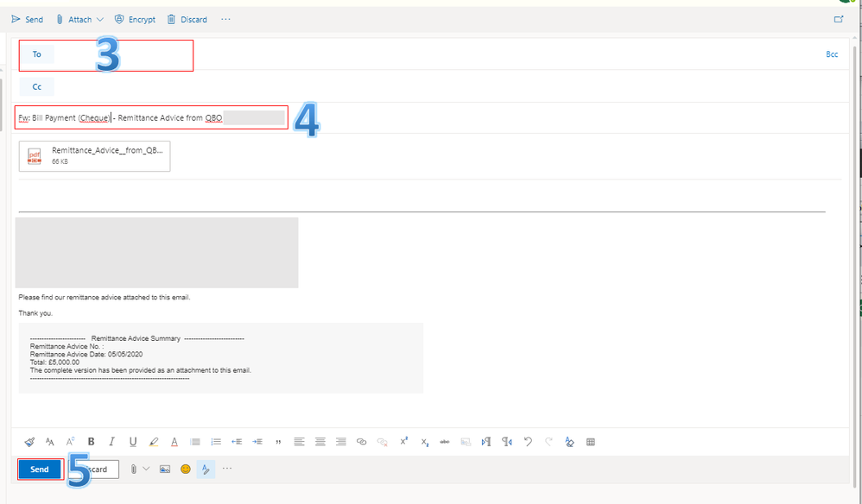Image resolution: width=862 pixels, height=504 pixels.
Task: Set left-to-right text direction
Action: point(486,441)
